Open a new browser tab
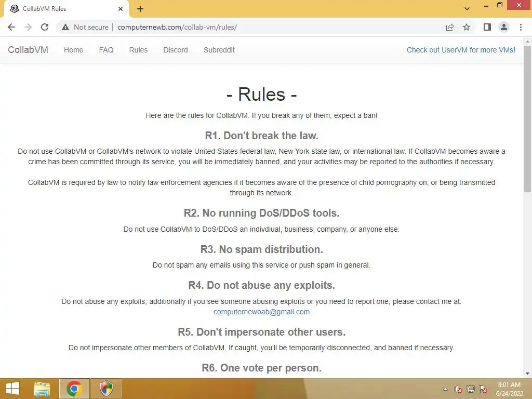The width and height of the screenshot is (532, 399). (140, 9)
